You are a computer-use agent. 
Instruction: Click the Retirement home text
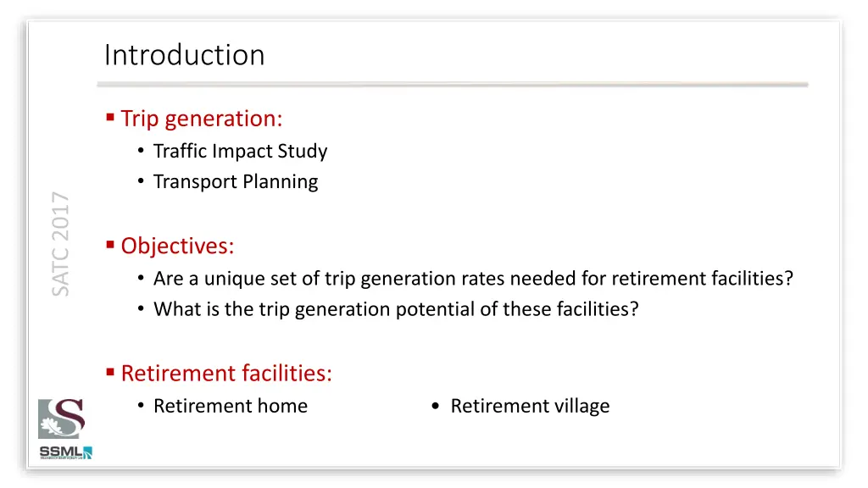[x=231, y=406]
